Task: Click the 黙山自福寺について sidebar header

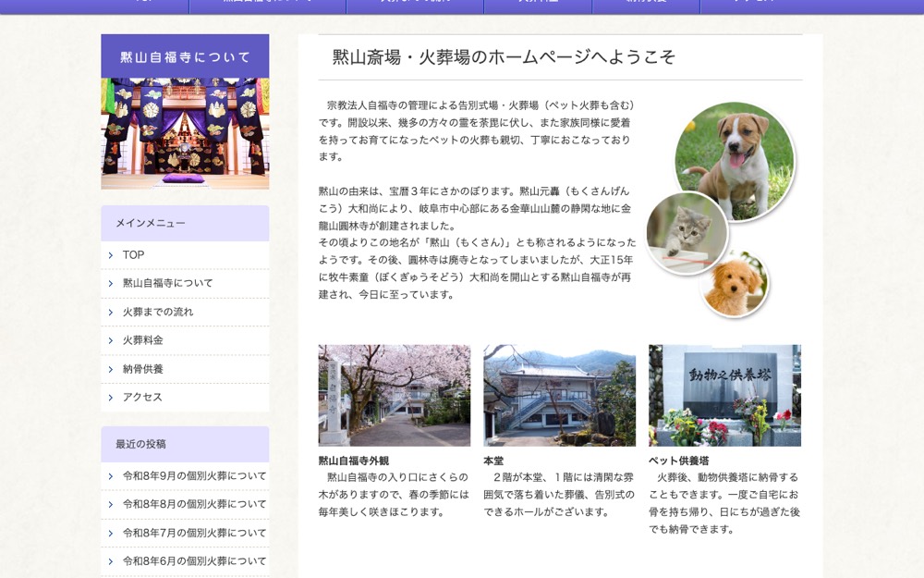Action: (x=185, y=56)
